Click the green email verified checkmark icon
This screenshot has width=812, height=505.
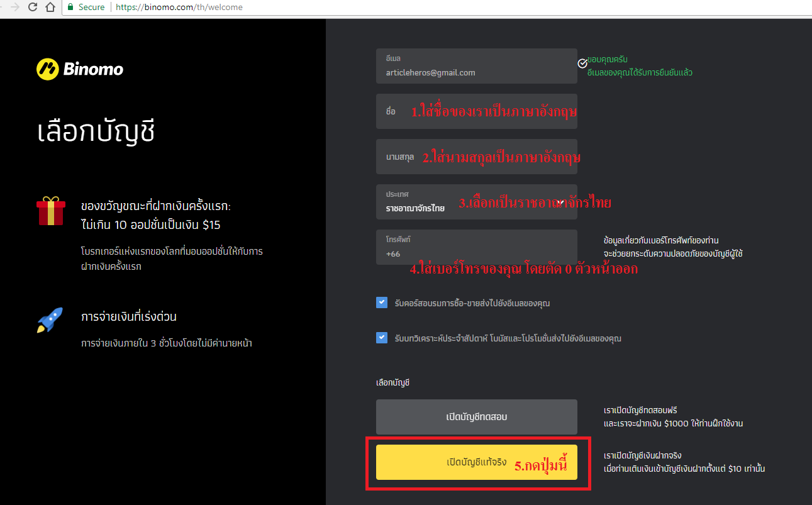[x=582, y=63]
